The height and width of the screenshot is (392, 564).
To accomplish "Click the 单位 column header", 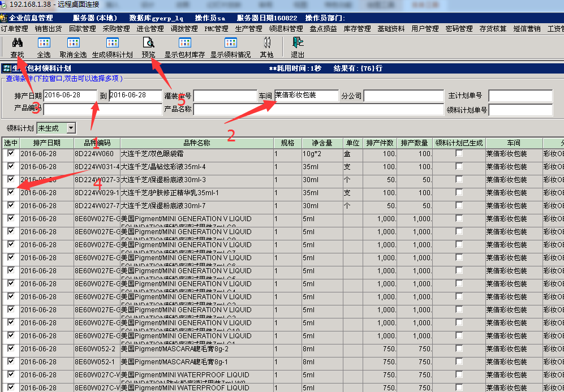I will (352, 143).
